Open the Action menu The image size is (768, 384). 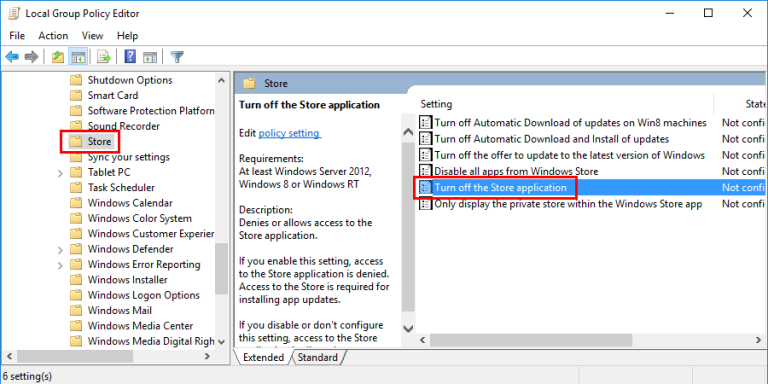53,36
